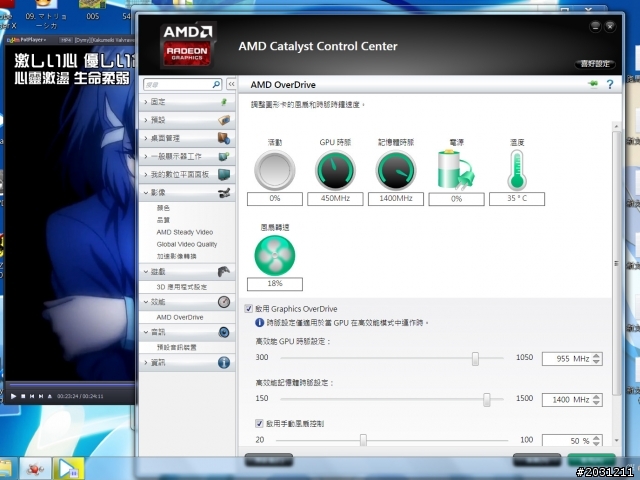640x480 pixels.
Task: Click the OverDrive panel scrollbar down arrow
Action: 616,440
